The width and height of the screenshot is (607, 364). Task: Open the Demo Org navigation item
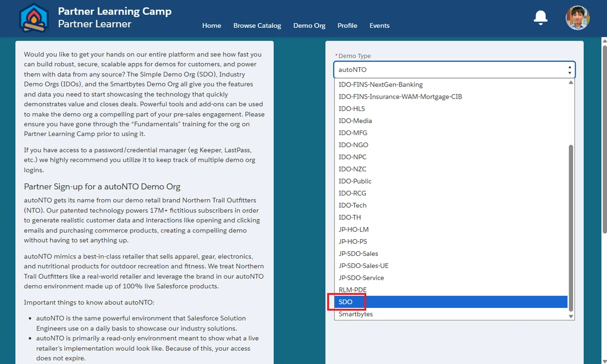(309, 25)
